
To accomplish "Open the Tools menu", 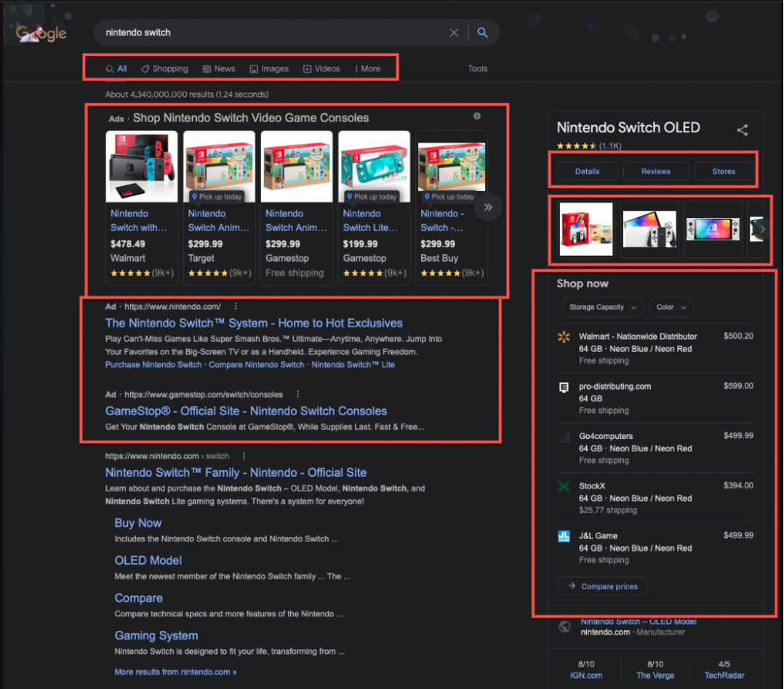I will (x=478, y=68).
